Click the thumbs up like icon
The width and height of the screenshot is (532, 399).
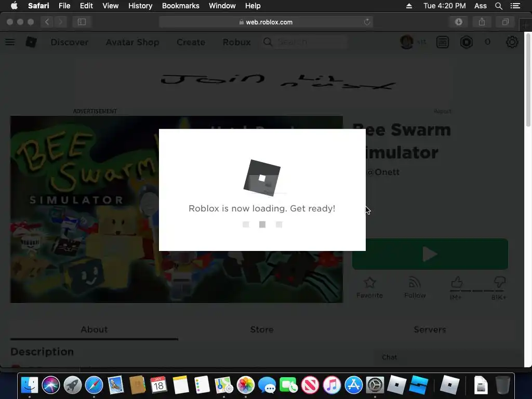(457, 282)
